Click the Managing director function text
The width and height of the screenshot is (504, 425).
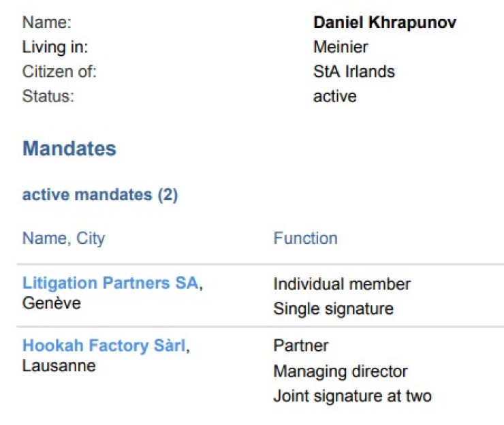341,371
